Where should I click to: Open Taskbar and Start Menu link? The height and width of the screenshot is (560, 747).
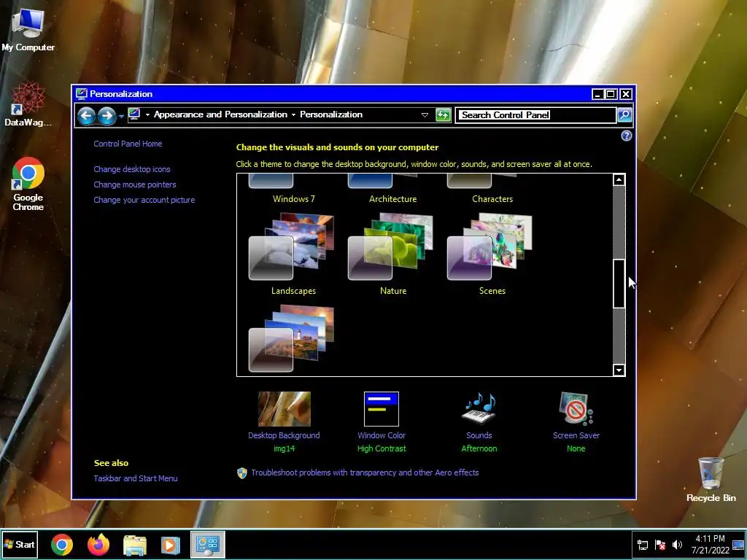pos(136,478)
